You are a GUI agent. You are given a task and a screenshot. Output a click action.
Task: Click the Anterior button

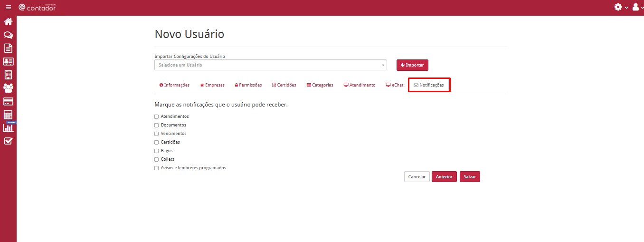tap(444, 176)
